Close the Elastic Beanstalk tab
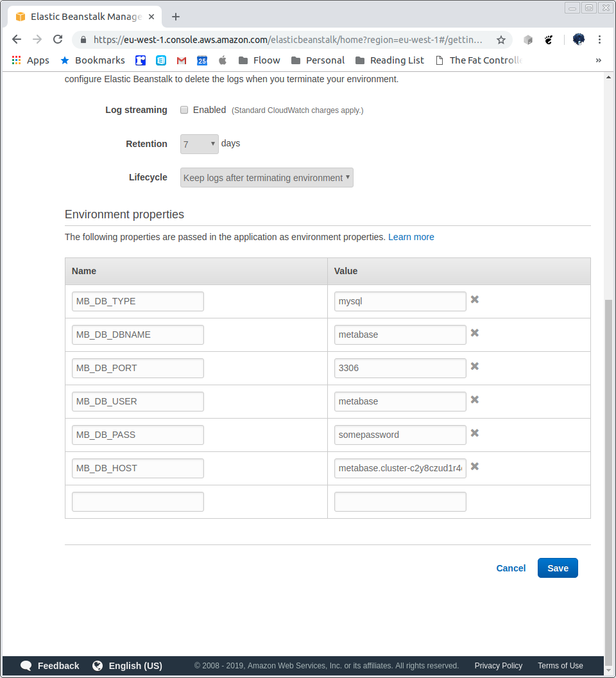 click(151, 17)
